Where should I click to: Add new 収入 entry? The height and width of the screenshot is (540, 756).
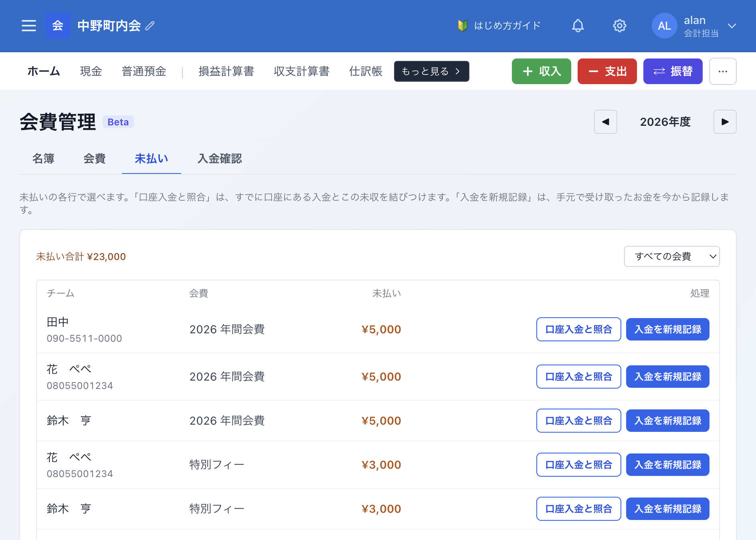pos(541,71)
